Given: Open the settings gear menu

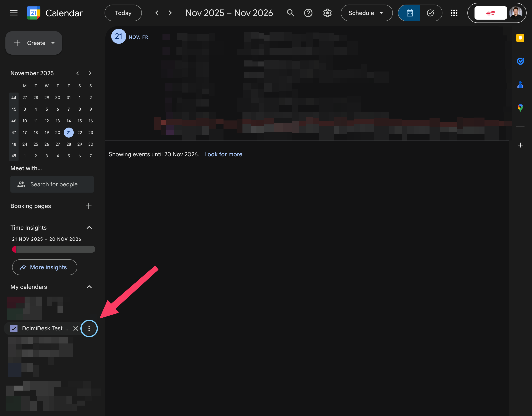Looking at the screenshot, I should (327, 13).
